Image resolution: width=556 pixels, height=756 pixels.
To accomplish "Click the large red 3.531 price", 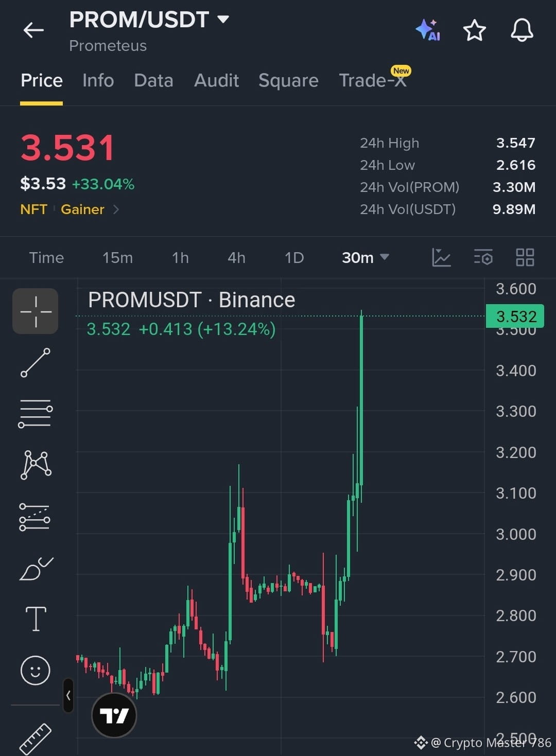I will 67,148.
